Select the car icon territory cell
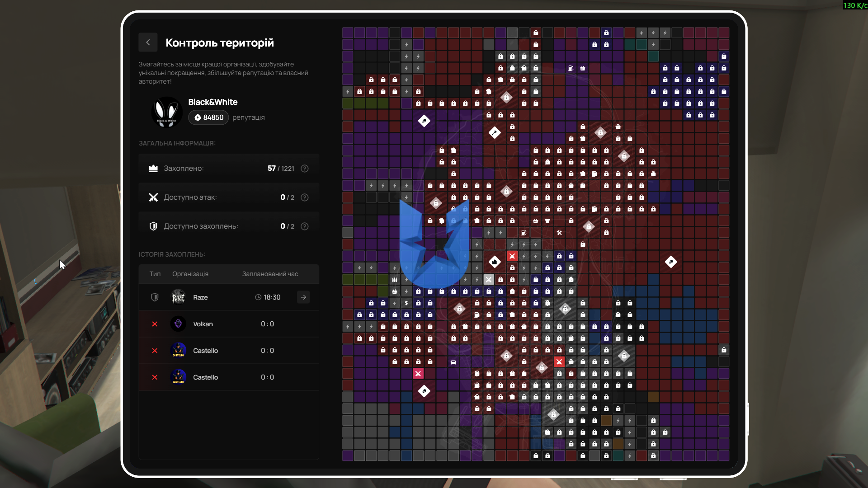 pos(453,362)
